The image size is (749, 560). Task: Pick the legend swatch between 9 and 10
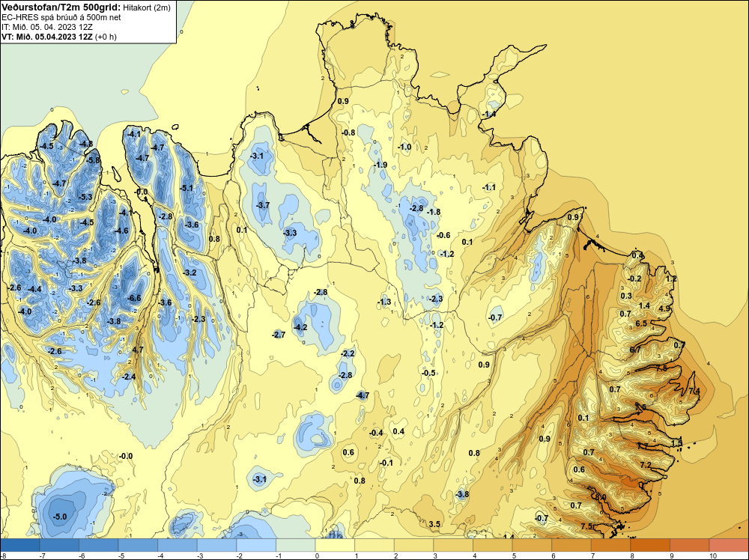690,545
